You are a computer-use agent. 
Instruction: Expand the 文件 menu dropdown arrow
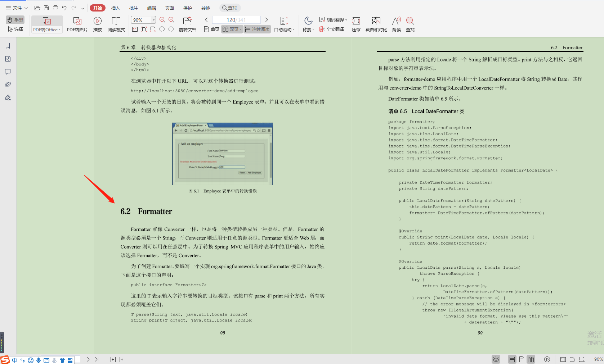point(26,8)
